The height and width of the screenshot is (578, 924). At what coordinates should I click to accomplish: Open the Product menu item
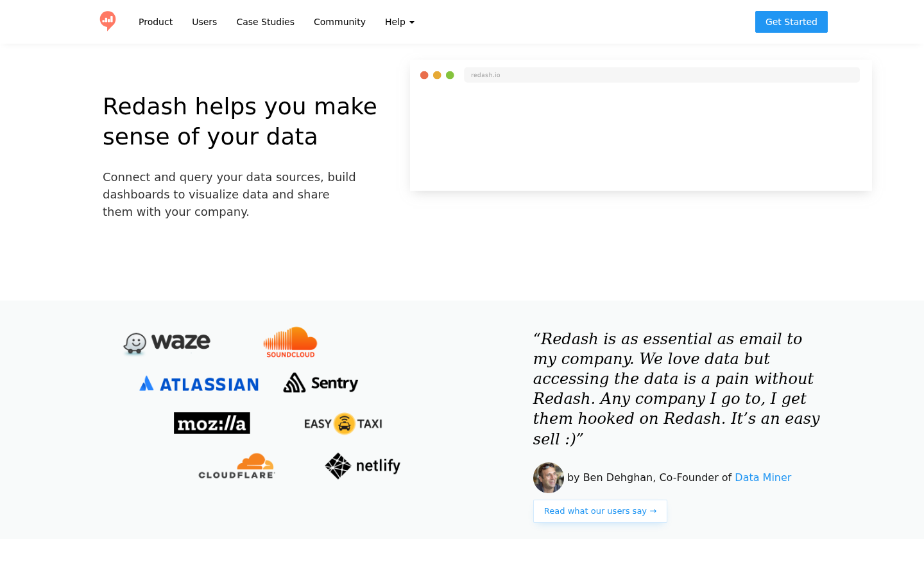pyautogui.click(x=155, y=22)
